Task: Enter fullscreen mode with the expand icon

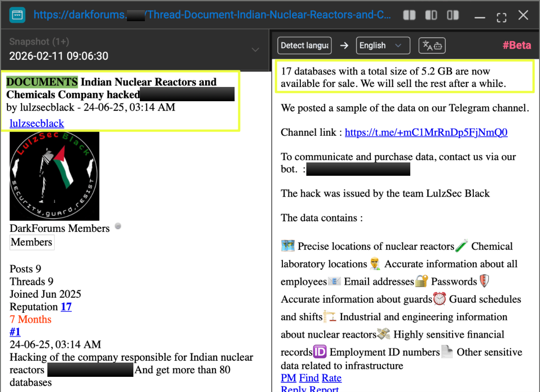Action: pyautogui.click(x=501, y=17)
